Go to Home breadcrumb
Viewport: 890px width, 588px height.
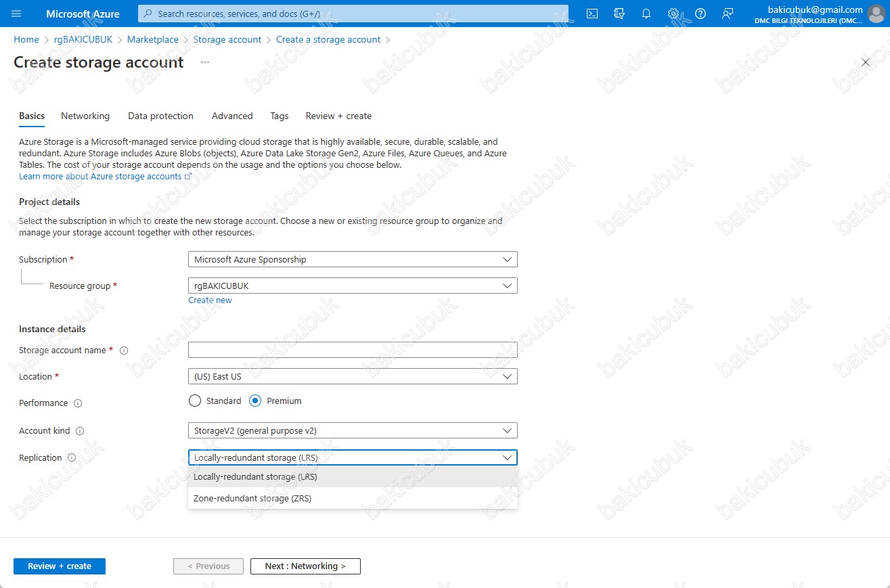(26, 40)
